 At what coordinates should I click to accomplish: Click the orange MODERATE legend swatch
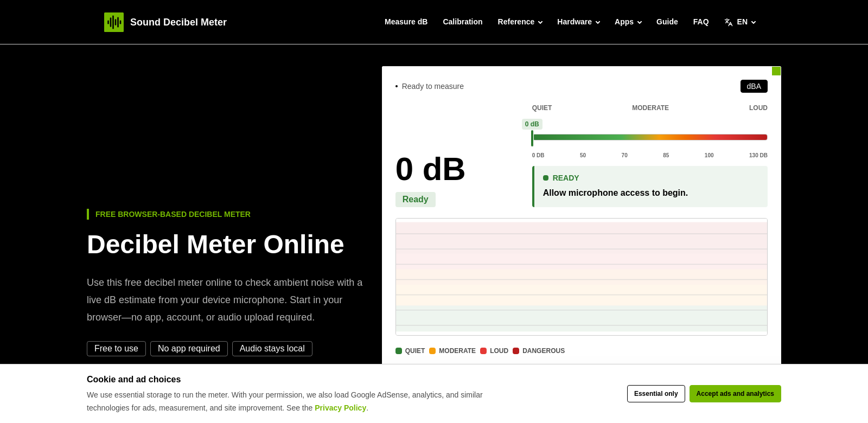coord(432,351)
